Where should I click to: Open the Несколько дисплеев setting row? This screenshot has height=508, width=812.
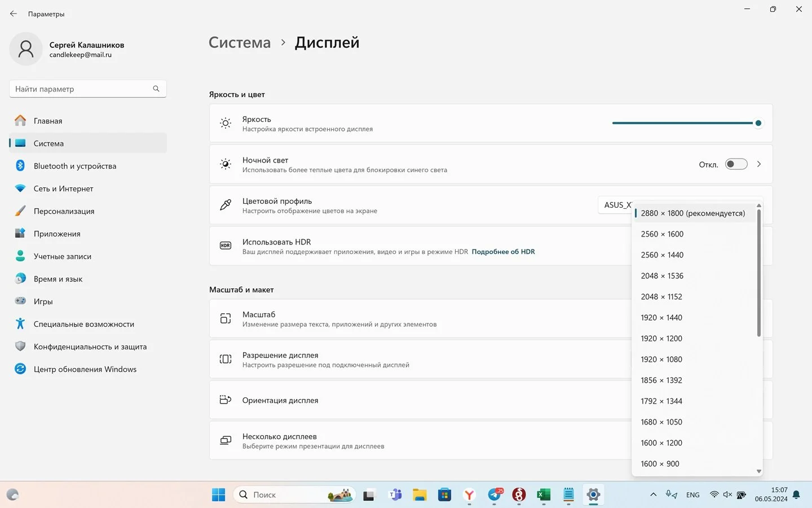(x=420, y=441)
